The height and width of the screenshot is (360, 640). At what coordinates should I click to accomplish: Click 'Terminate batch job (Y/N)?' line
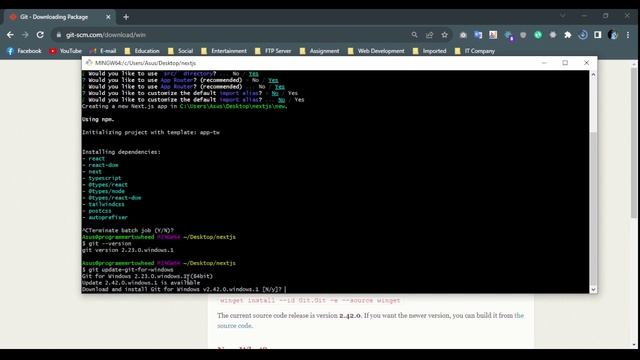pos(128,231)
